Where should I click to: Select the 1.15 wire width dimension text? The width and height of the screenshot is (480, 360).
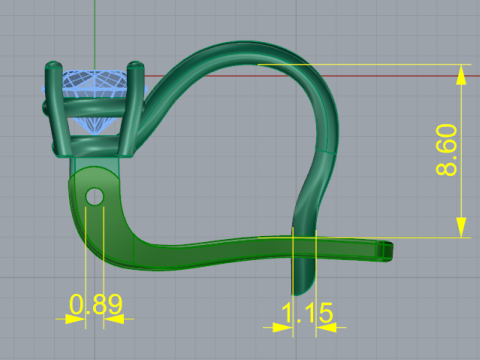tap(307, 313)
